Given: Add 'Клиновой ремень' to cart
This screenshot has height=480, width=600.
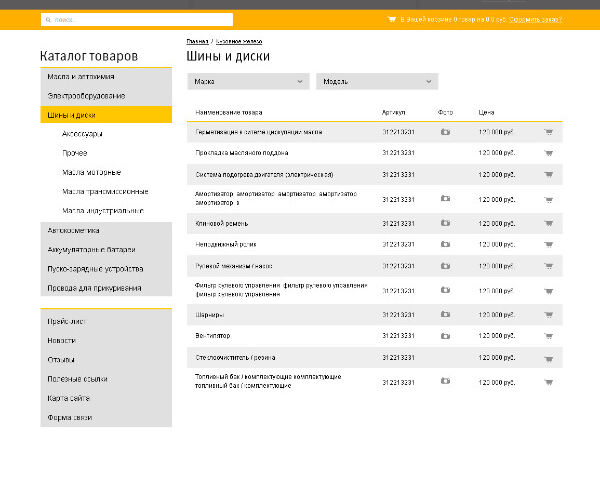Looking at the screenshot, I should tap(549, 224).
